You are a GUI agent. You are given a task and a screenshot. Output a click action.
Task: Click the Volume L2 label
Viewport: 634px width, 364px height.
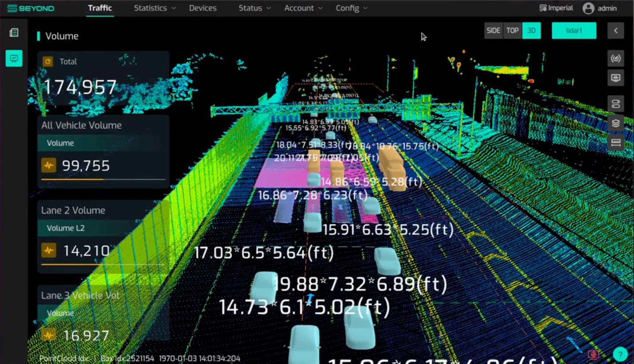pyautogui.click(x=66, y=228)
